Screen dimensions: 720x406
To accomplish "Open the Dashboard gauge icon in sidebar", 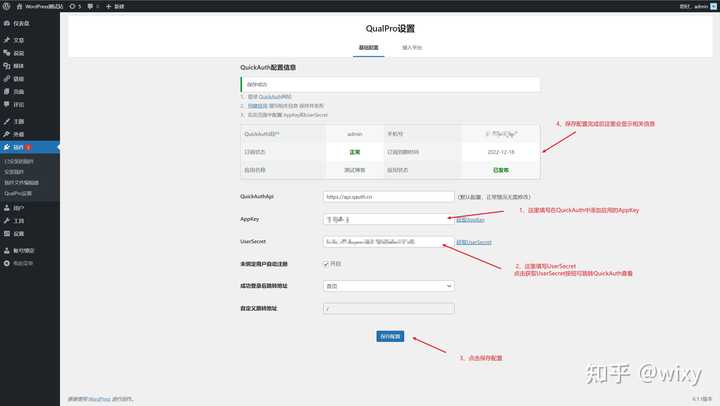I will [7, 23].
